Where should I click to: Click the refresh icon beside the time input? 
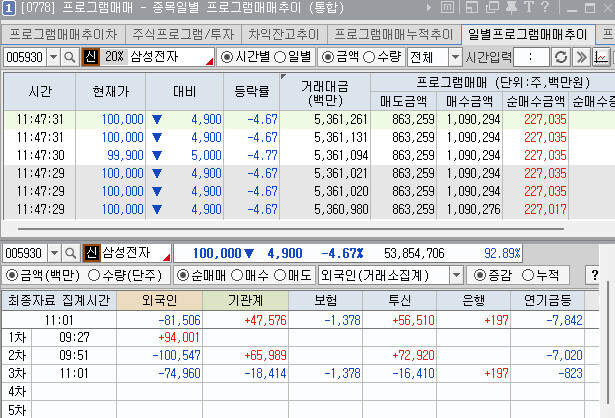point(560,57)
